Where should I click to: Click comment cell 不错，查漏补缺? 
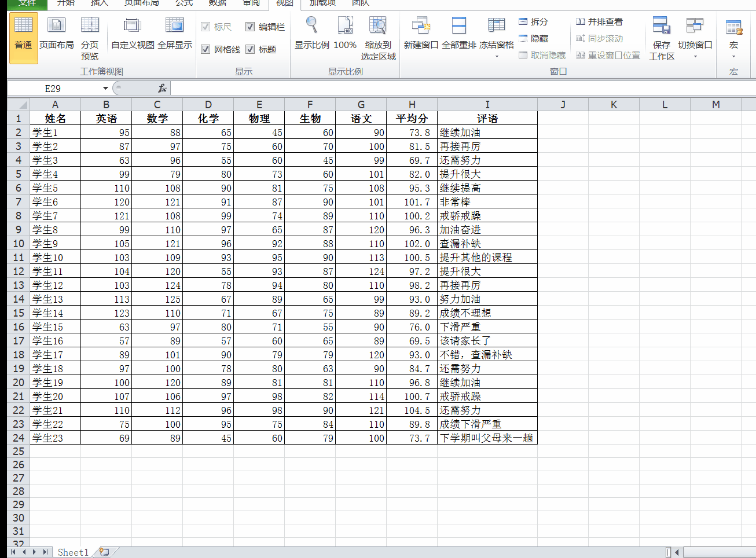(x=487, y=355)
